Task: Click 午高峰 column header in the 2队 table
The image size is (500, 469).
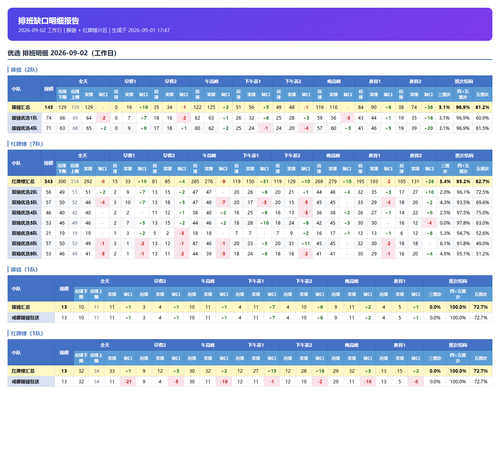Action: click(211, 81)
